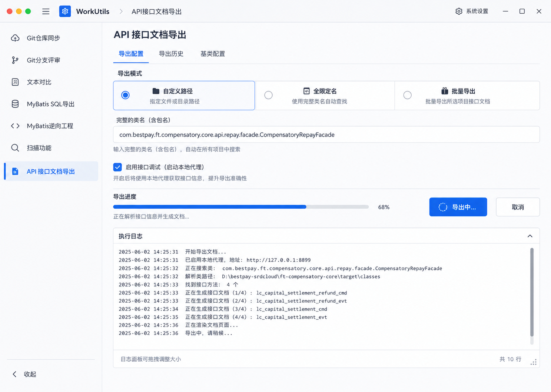551x392 pixels.
Task: Click the 68% progress value
Action: 384,207
